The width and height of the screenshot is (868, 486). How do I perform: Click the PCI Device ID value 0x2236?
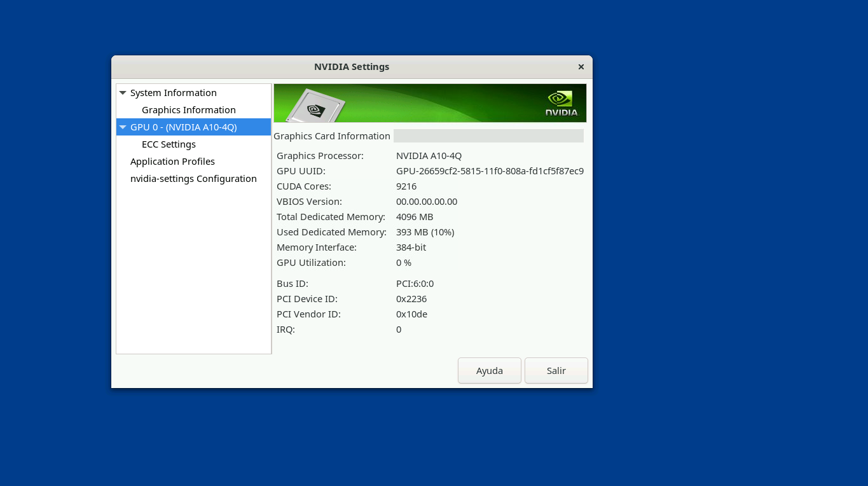pos(411,299)
